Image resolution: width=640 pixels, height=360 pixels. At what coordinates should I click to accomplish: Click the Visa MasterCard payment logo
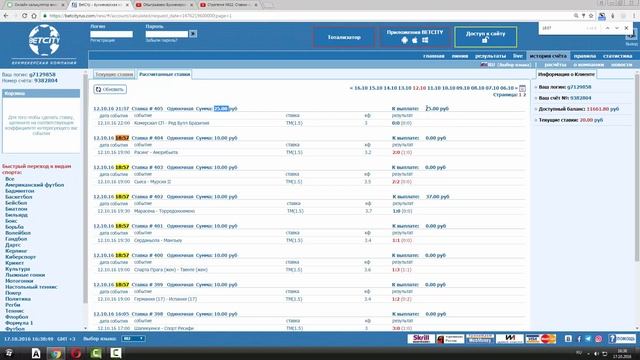tap(541, 338)
